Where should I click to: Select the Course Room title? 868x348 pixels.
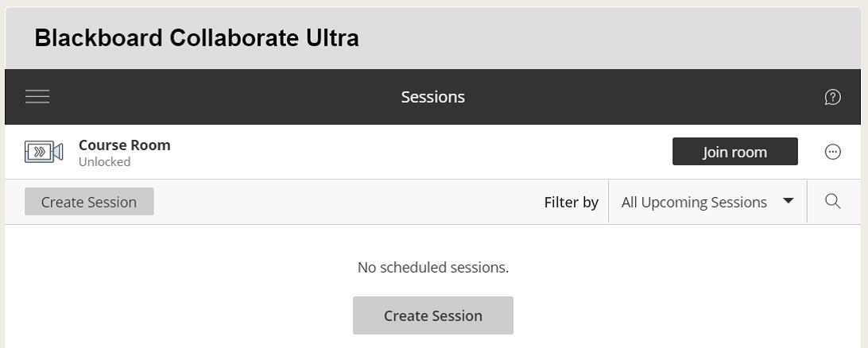click(x=124, y=145)
